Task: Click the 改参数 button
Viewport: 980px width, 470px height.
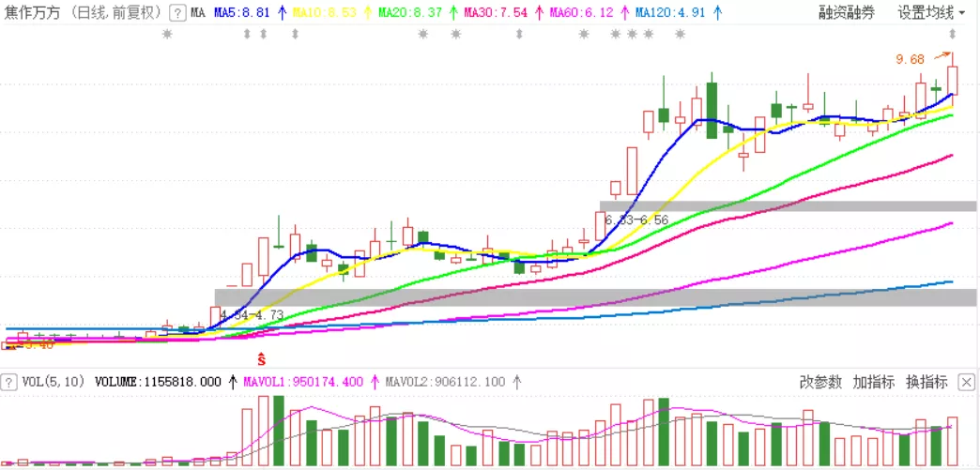Action: pyautogui.click(x=820, y=382)
